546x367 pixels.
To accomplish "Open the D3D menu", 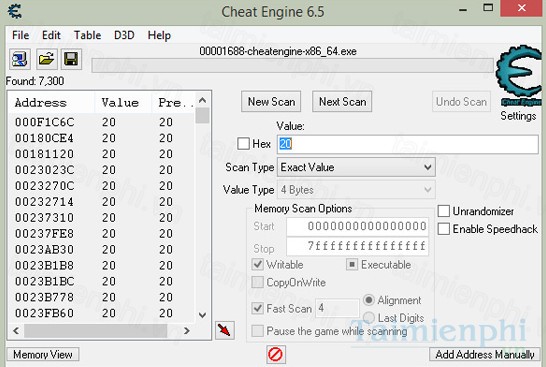I will click(124, 35).
